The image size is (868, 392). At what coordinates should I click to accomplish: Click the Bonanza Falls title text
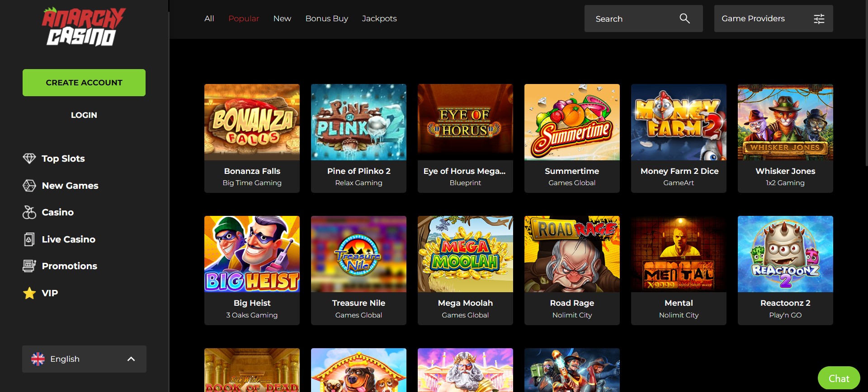[252, 171]
